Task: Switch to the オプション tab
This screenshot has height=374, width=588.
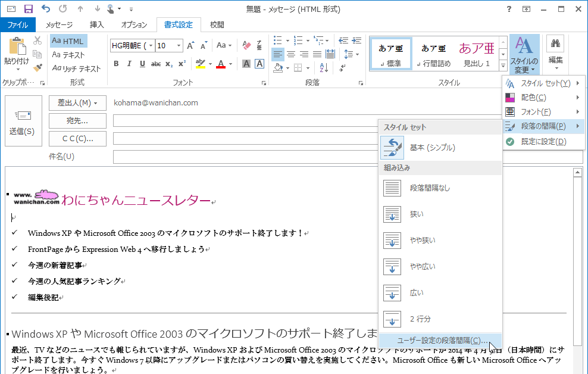Action: point(134,25)
